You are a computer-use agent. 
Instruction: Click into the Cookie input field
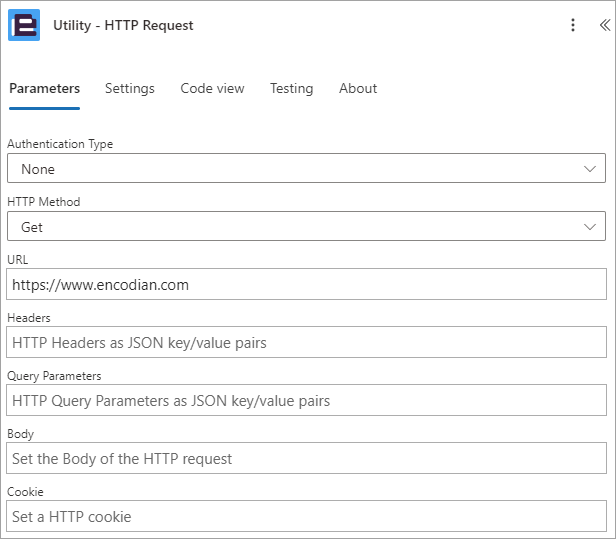point(306,516)
